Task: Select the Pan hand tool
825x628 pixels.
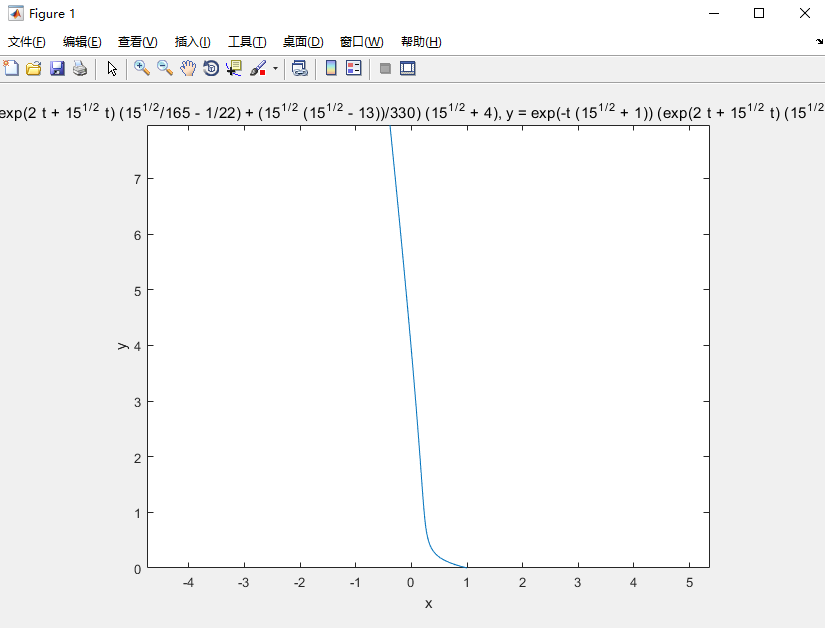Action: pyautogui.click(x=188, y=68)
